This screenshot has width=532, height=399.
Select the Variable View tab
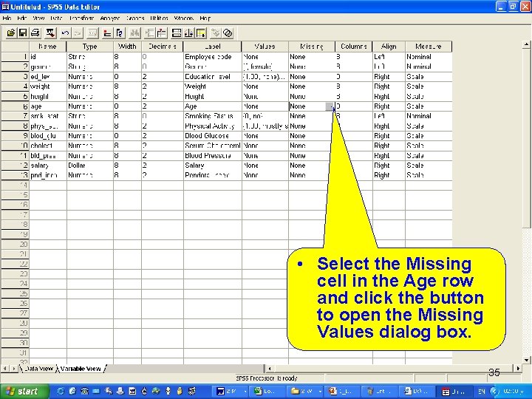81,369
